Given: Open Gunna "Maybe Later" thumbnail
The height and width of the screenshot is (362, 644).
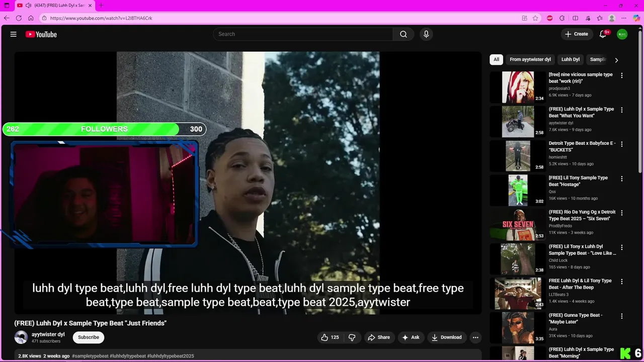Looking at the screenshot, I should point(518,327).
